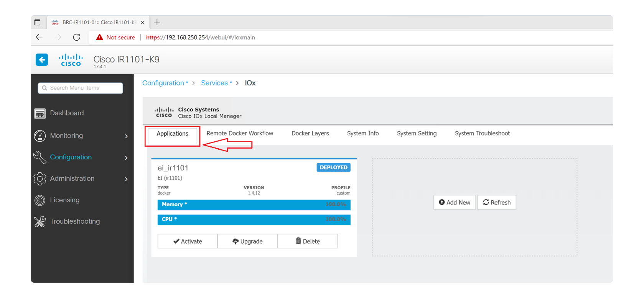The width and height of the screenshot is (644, 298).
Task: Open the System Info tab
Action: (x=362, y=133)
